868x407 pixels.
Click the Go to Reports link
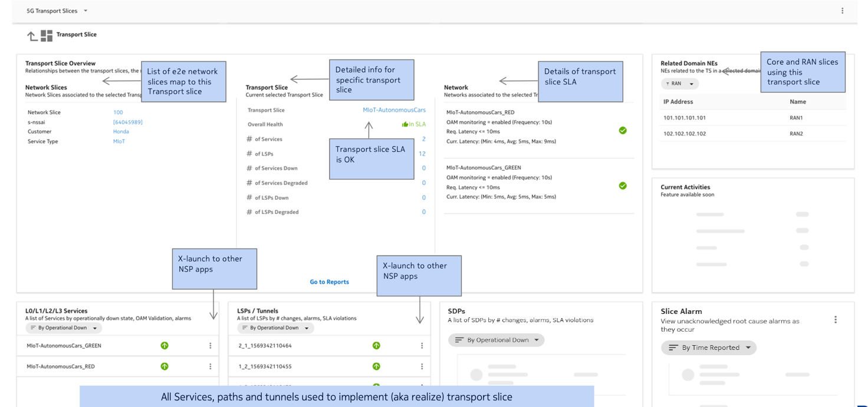click(329, 282)
